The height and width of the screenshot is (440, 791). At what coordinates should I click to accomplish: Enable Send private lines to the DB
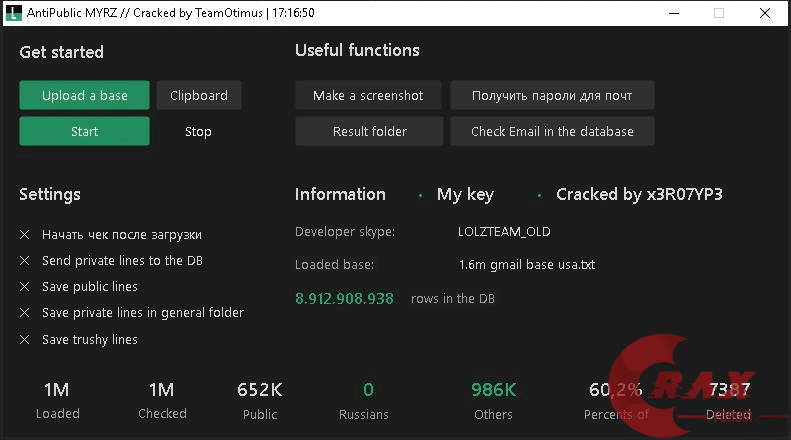click(25, 261)
